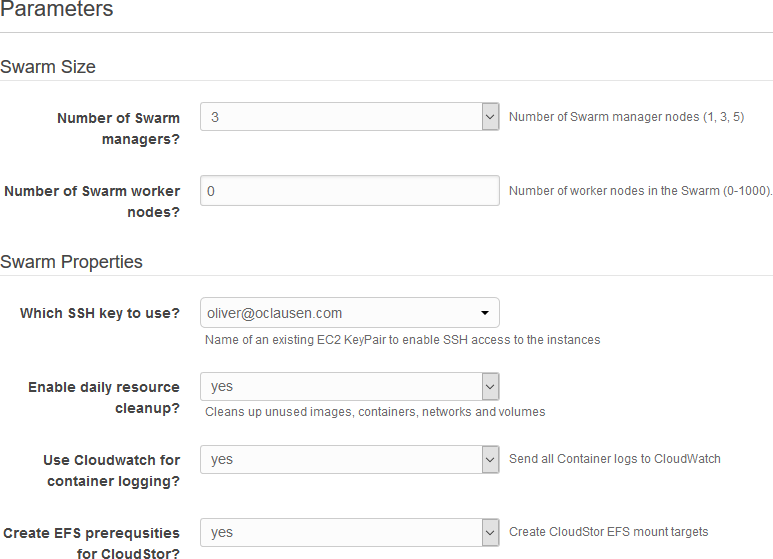Click hint 'Cleans up unused images, containers, networks and volumes'
The width and height of the screenshot is (773, 559).
click(x=375, y=412)
